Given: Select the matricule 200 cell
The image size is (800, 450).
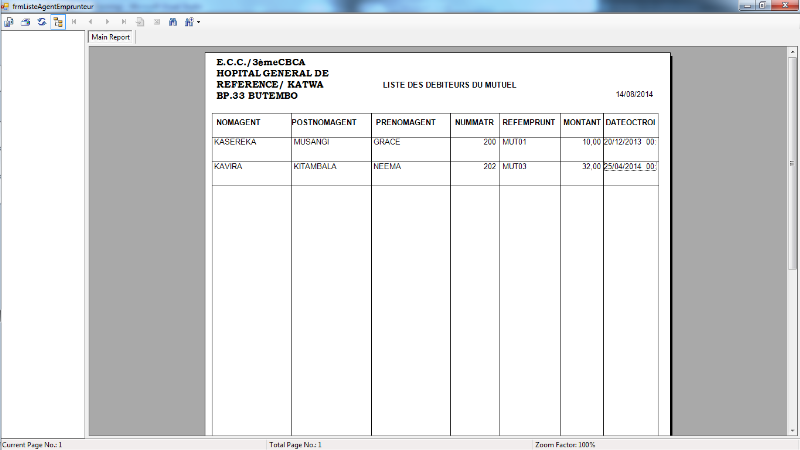Looking at the screenshot, I should tap(490, 142).
